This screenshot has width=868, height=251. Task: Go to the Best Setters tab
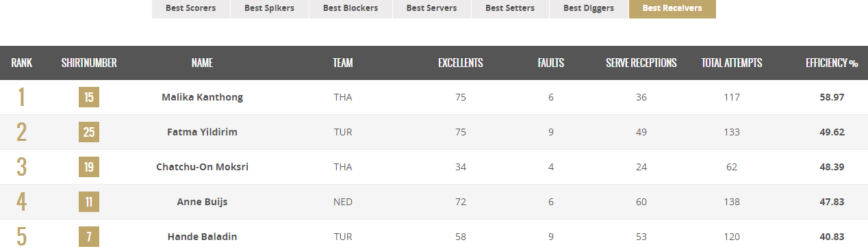pos(510,9)
